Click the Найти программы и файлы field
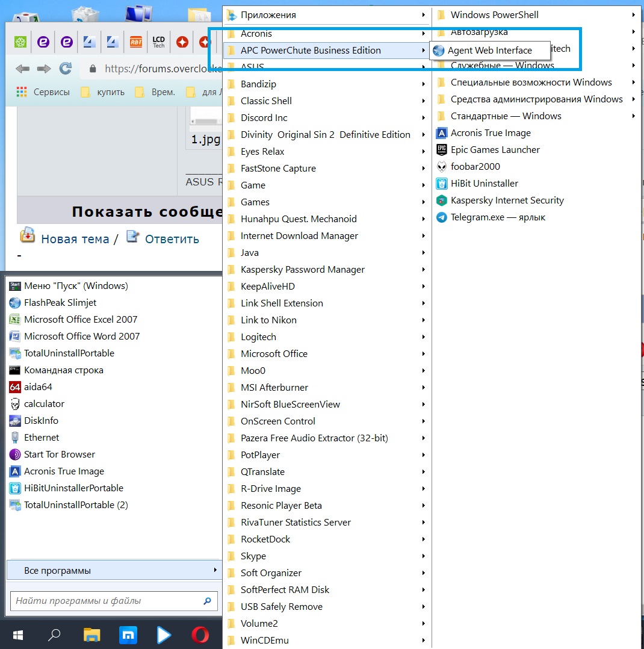 point(114,601)
